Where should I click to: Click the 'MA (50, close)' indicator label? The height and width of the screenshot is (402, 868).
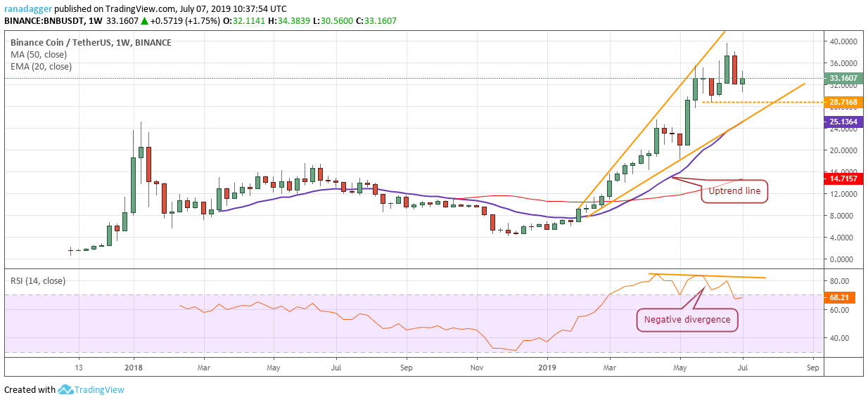(39, 55)
